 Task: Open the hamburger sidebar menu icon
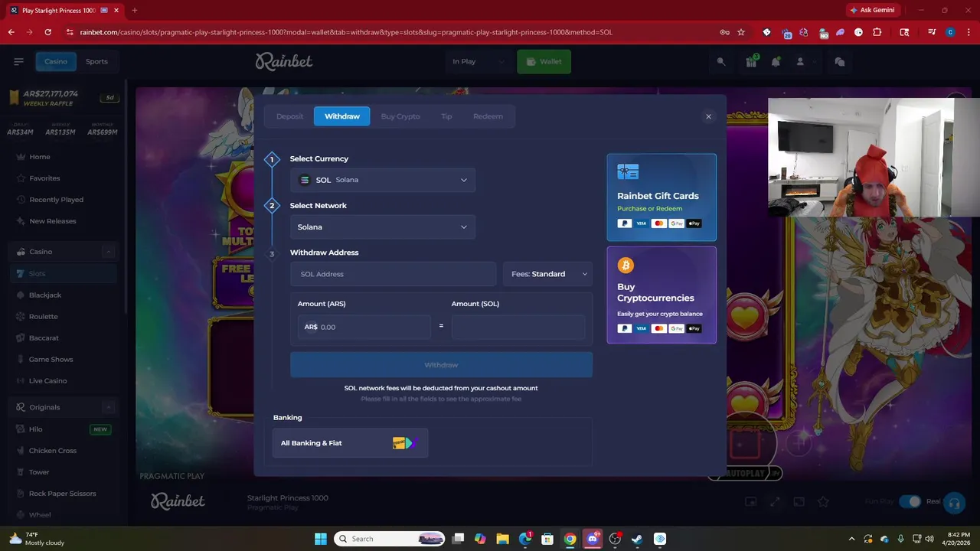[18, 61]
